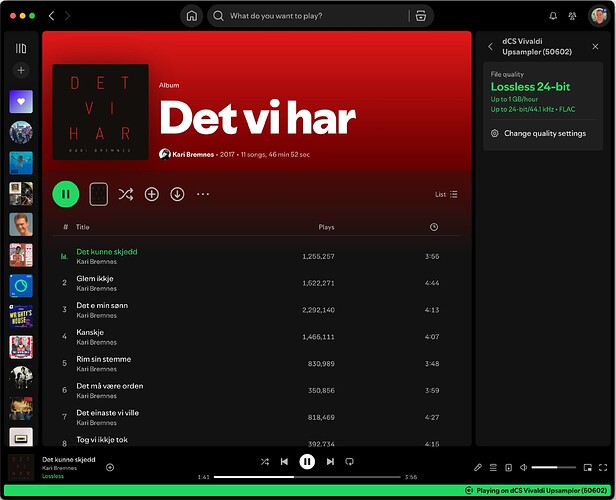The width and height of the screenshot is (616, 500).
Task: Change view using List dropdown
Action: click(x=446, y=194)
